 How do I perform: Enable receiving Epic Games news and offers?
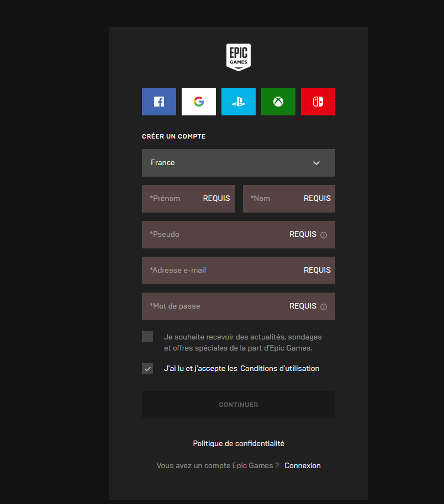[147, 336]
